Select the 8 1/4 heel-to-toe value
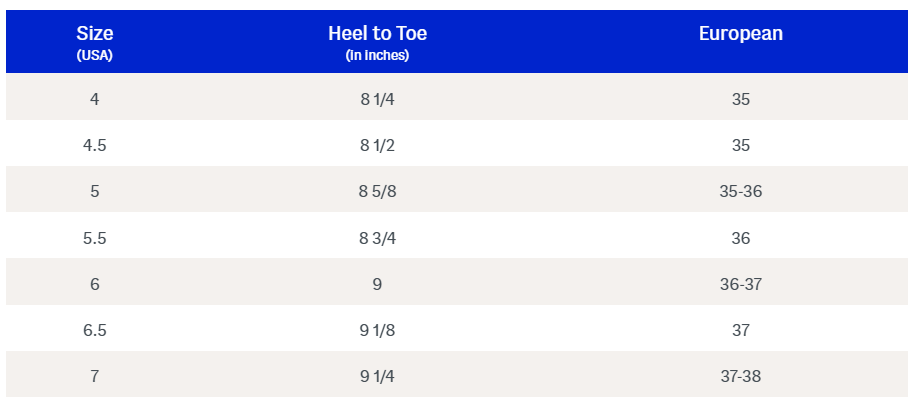This screenshot has height=403, width=908. (377, 99)
